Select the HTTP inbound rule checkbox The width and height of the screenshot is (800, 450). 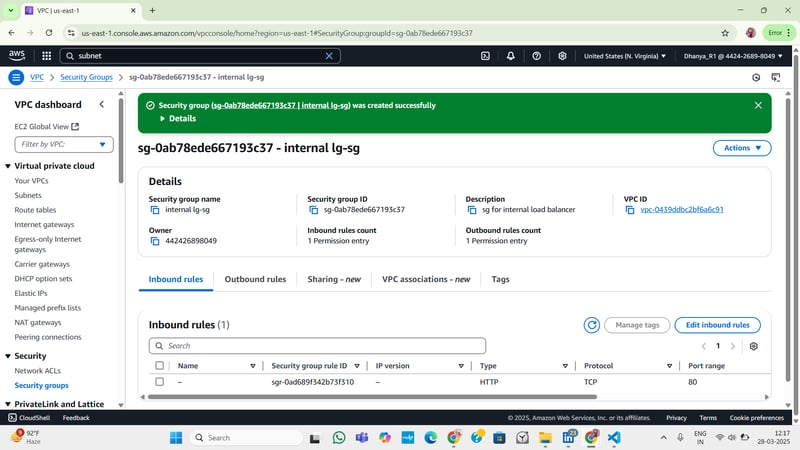(160, 382)
